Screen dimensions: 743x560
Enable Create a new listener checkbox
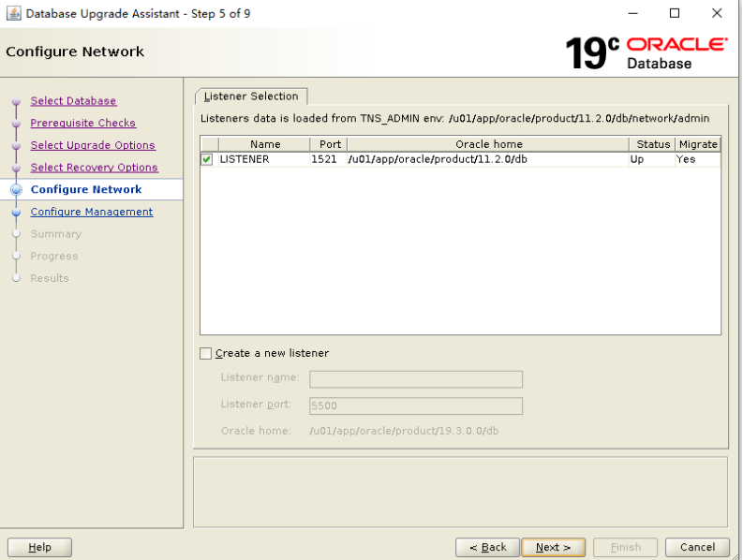click(205, 353)
